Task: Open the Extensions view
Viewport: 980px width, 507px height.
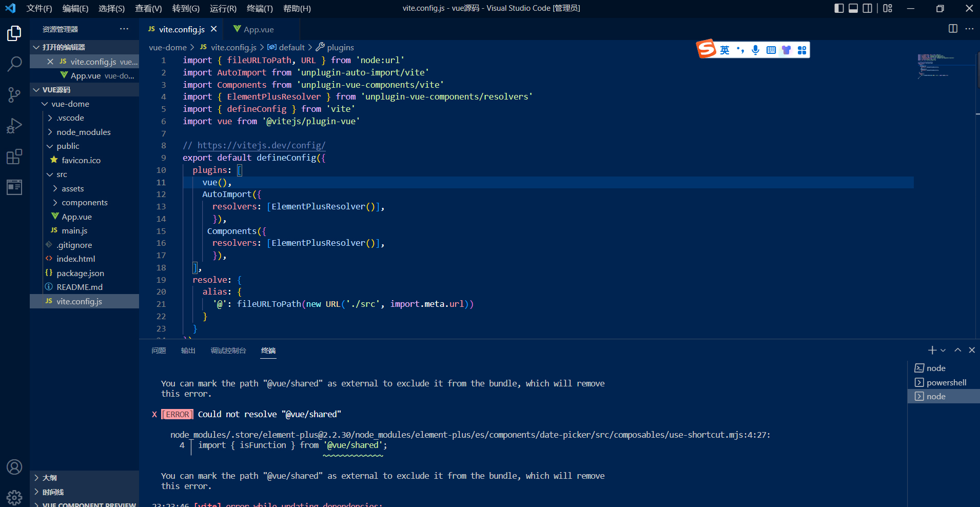Action: 14,157
